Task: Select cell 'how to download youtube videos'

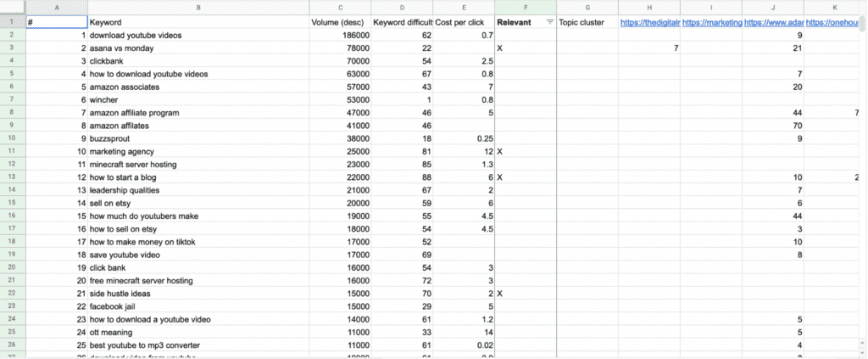Action: click(x=198, y=74)
